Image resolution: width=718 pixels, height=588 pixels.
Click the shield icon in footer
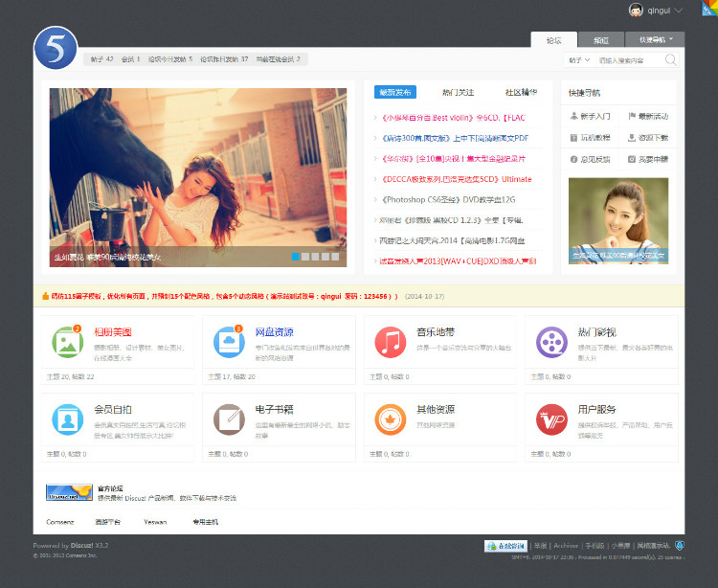pyautogui.click(x=680, y=546)
